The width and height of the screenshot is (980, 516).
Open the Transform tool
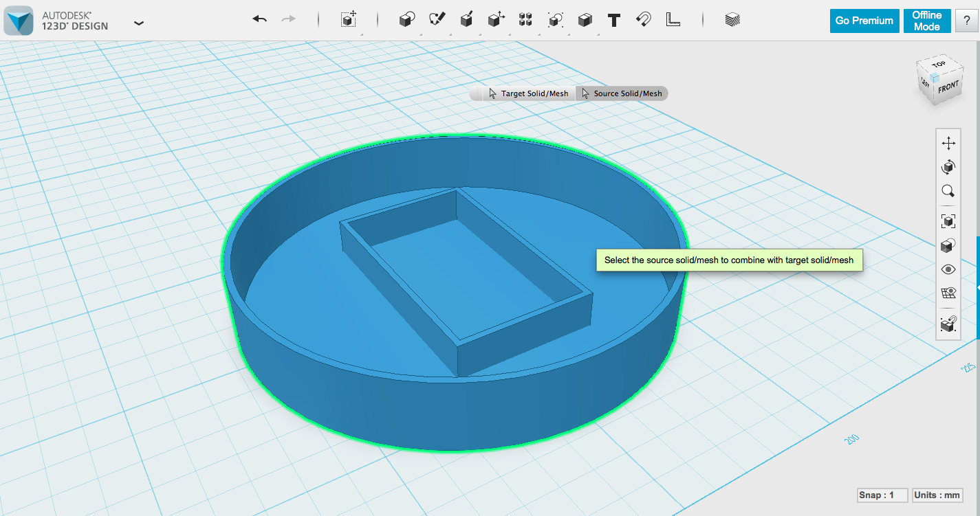pos(349,20)
